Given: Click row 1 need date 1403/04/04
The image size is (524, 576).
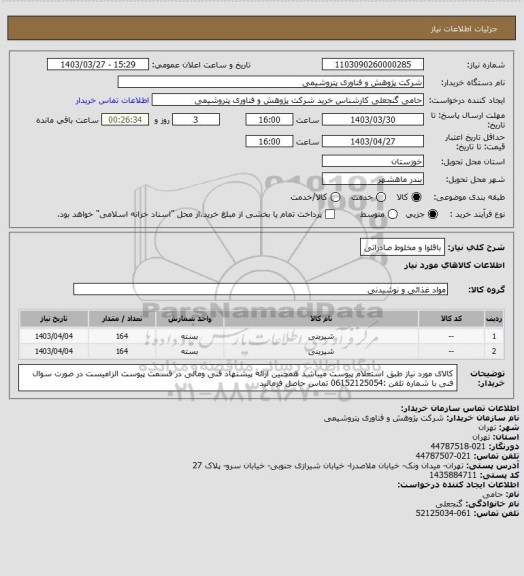Looking at the screenshot, I should (x=54, y=336).
